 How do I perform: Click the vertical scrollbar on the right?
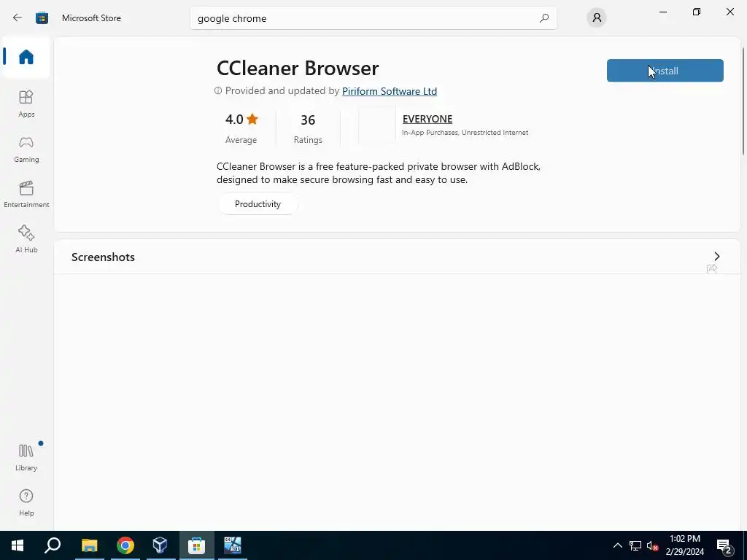tap(743, 101)
